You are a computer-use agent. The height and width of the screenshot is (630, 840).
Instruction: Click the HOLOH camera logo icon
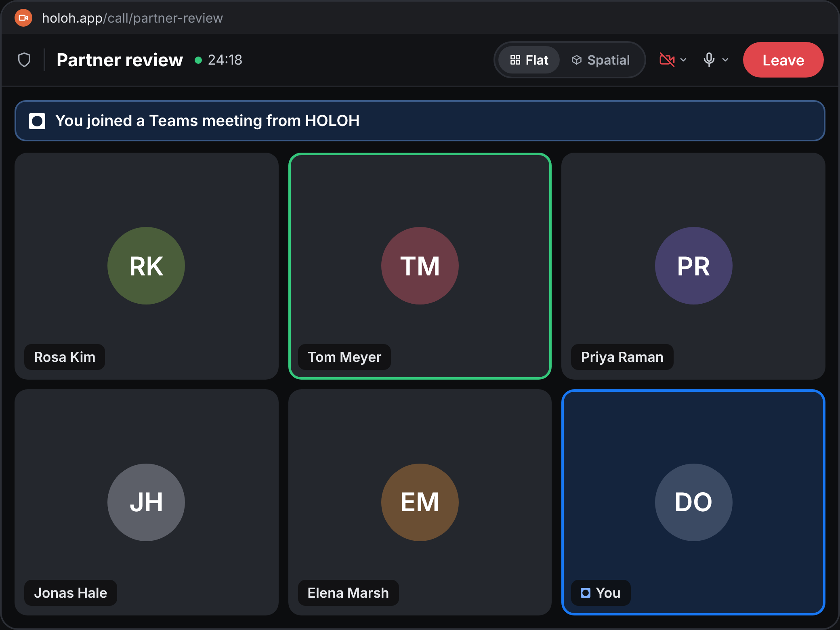pyautogui.click(x=23, y=18)
